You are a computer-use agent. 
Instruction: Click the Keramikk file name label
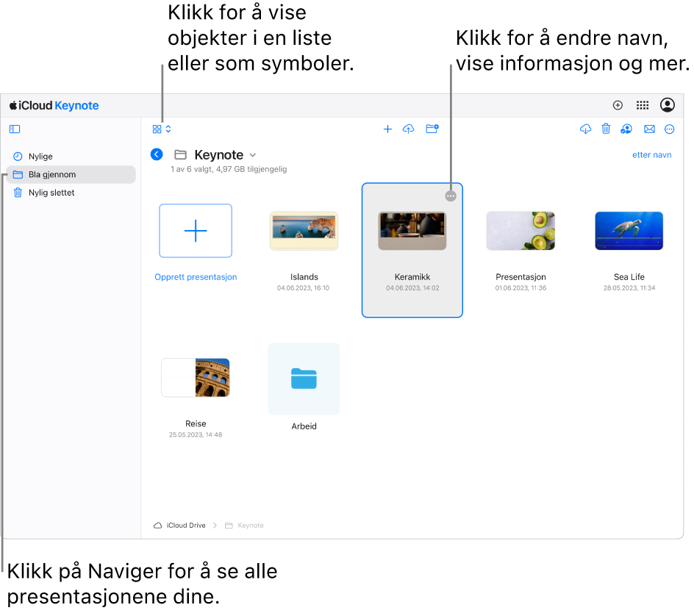412,277
